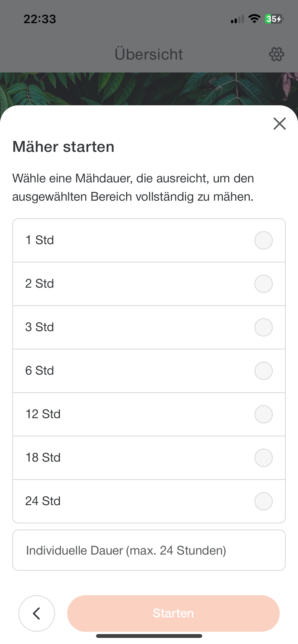Focus the Individuelle Dauer input field
This screenshot has height=644, width=298.
149,550
